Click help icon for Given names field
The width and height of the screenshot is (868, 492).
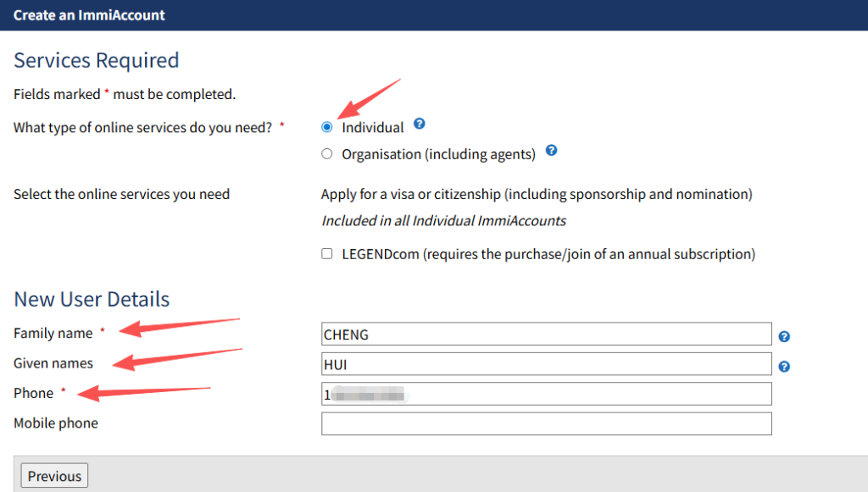pyautogui.click(x=784, y=367)
